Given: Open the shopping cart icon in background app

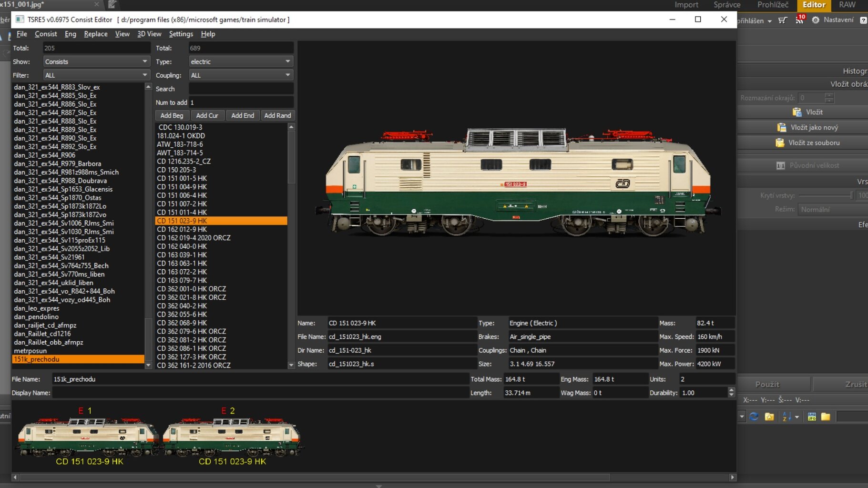Looking at the screenshot, I should pyautogui.click(x=783, y=20).
